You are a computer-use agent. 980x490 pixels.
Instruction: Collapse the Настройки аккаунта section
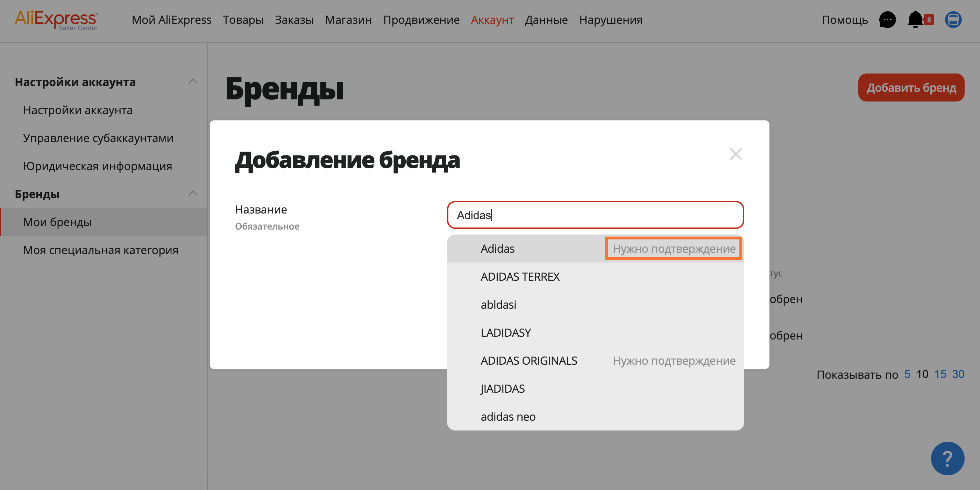pos(193,82)
